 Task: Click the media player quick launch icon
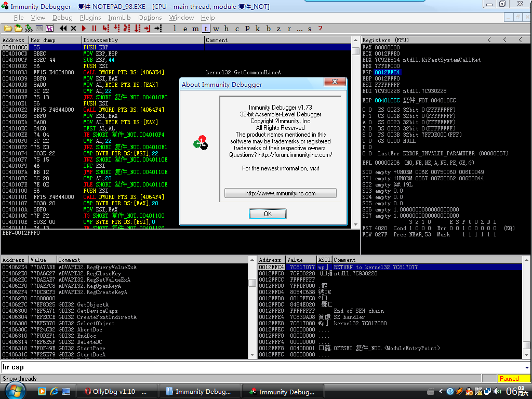click(42, 391)
